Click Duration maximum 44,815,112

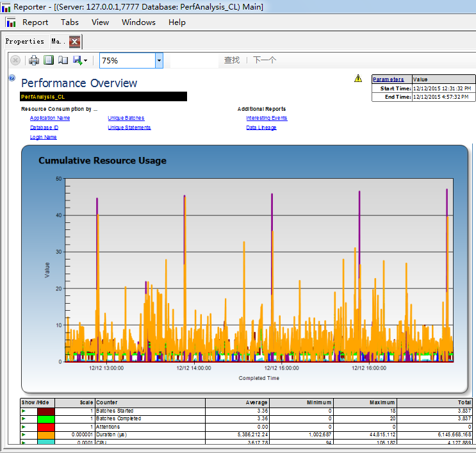click(382, 435)
